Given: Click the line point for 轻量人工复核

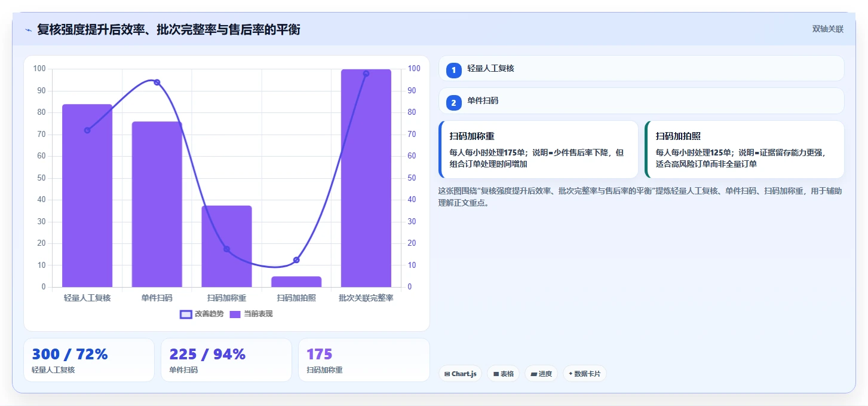Looking at the screenshot, I should (x=87, y=130).
